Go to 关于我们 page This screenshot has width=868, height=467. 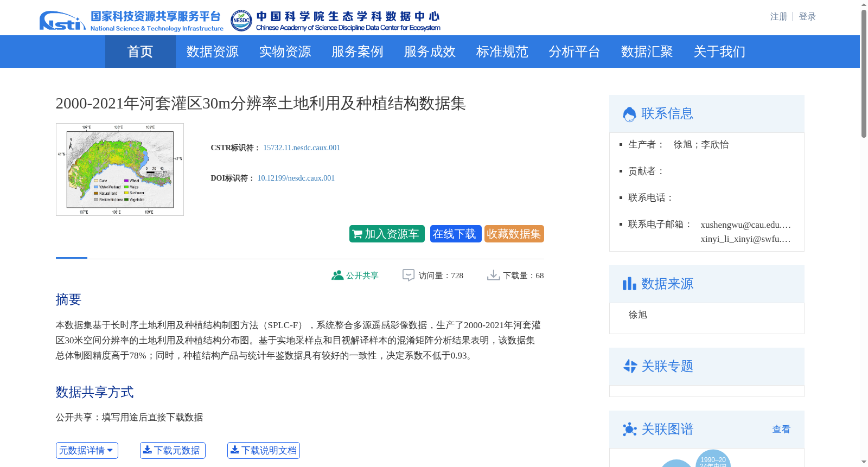719,52
